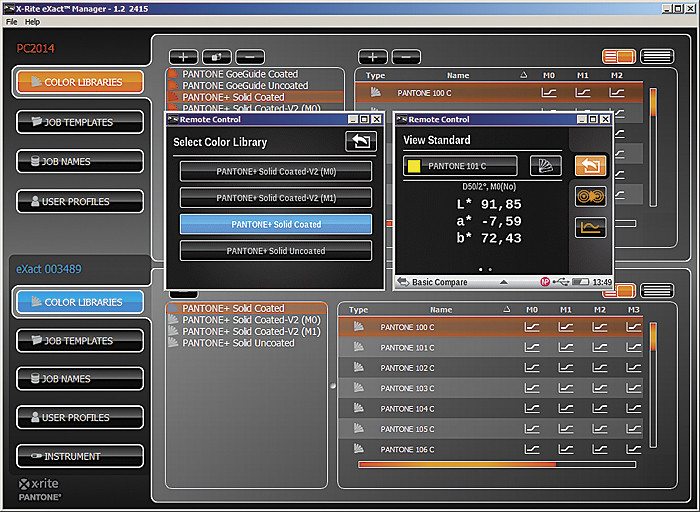Click M0 curve icon for PANTONE 103 C

point(532,388)
